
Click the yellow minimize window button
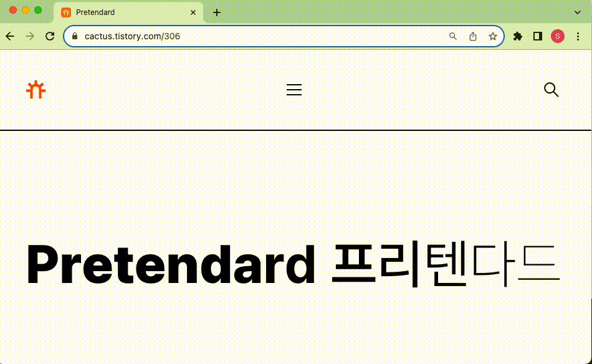tap(26, 10)
